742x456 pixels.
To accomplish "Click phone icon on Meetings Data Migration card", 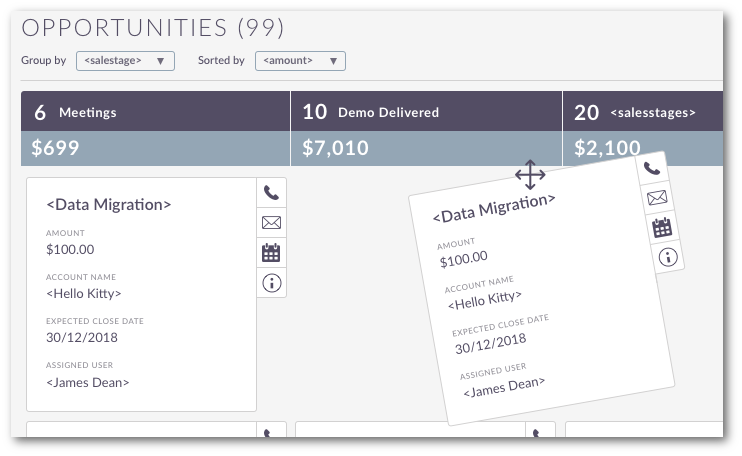I will [x=271, y=193].
